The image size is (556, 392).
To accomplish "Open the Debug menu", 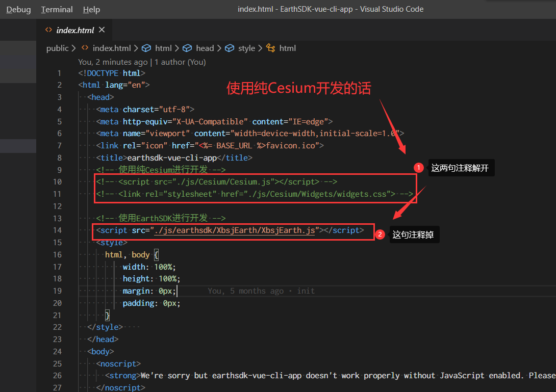I will (x=18, y=10).
